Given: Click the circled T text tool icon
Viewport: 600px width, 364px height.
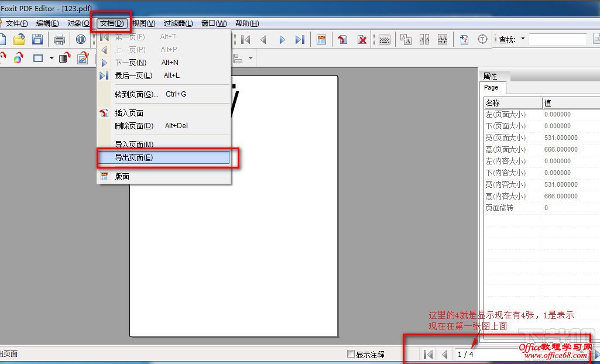Looking at the screenshot, I should click(484, 39).
